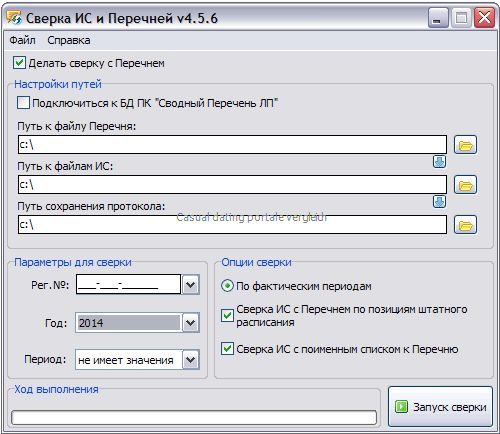Viewport: 500px width, 434px height.
Task: Copy Перечень path down to ИС path
Action: [x=439, y=162]
